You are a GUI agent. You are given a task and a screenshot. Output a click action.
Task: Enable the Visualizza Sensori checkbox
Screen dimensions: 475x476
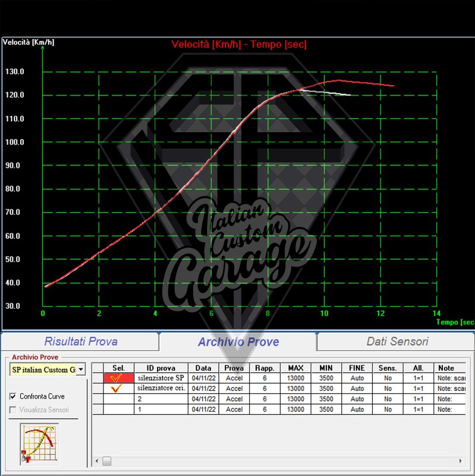click(x=12, y=410)
